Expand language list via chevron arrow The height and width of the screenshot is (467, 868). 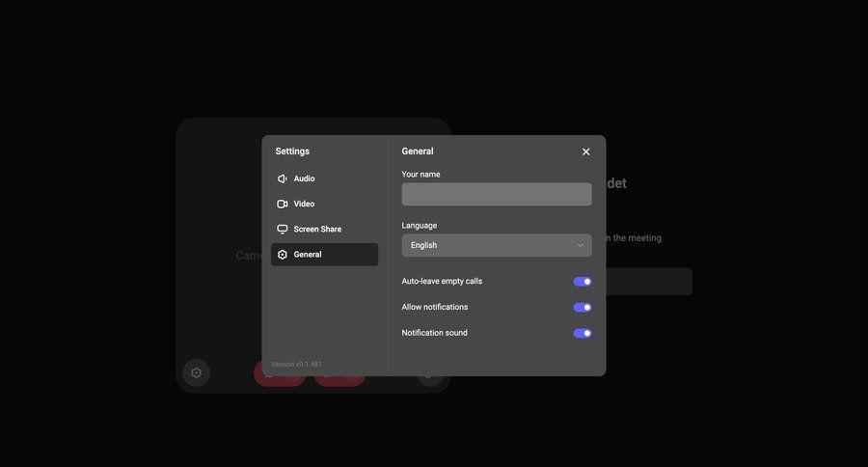[x=581, y=245]
